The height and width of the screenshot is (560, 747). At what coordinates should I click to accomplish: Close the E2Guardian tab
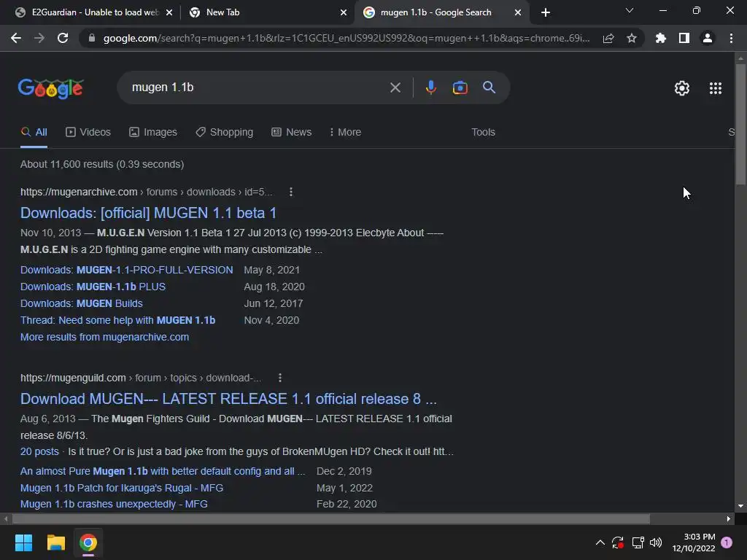click(169, 13)
